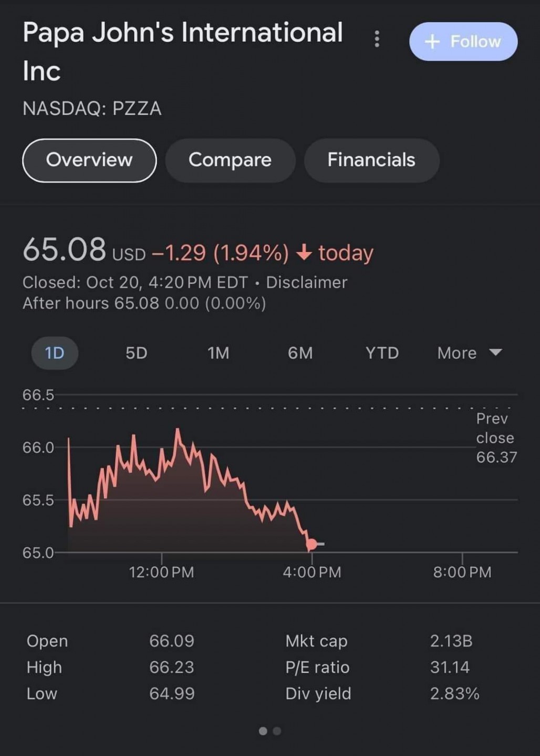Select the 5D chart range
This screenshot has width=540, height=756.
tap(137, 353)
